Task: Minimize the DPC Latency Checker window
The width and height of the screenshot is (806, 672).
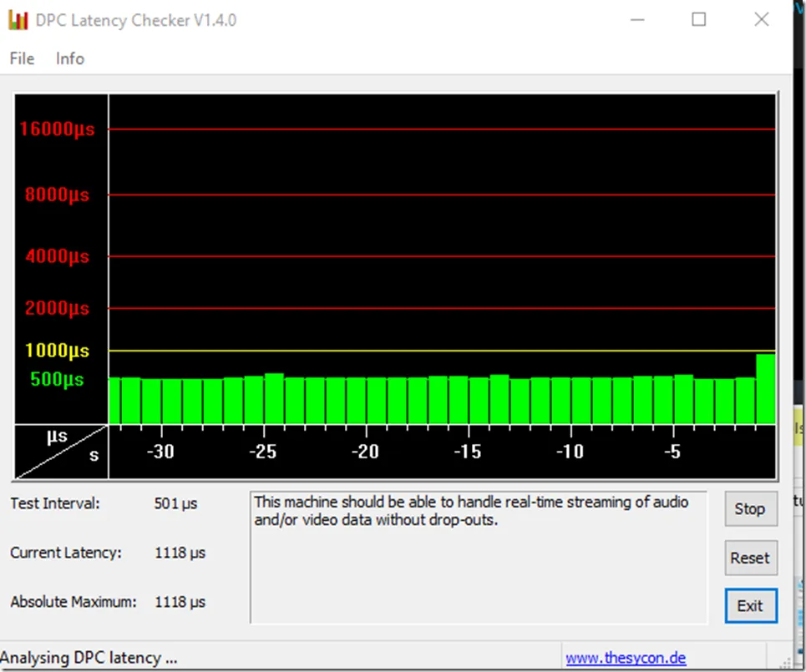Action: 637,20
